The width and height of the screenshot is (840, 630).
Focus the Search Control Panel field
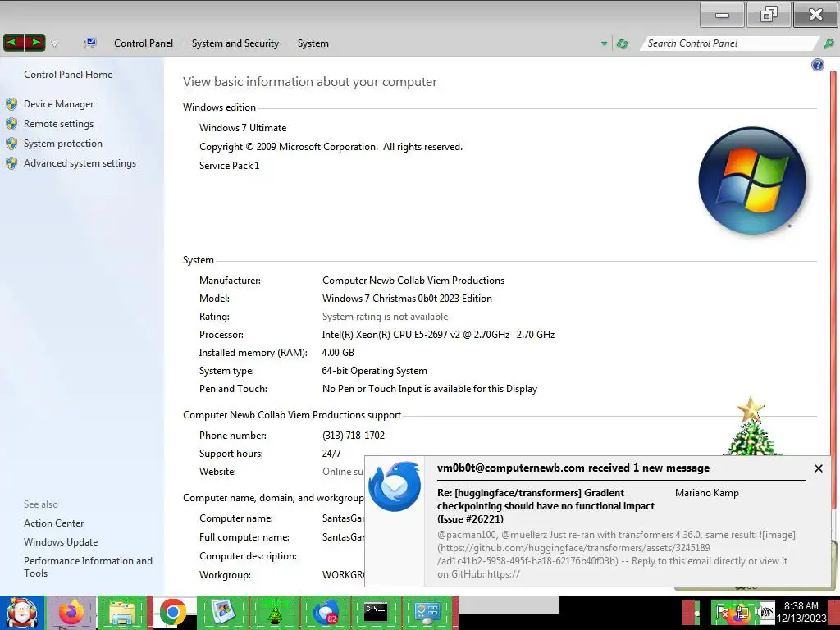click(x=728, y=43)
